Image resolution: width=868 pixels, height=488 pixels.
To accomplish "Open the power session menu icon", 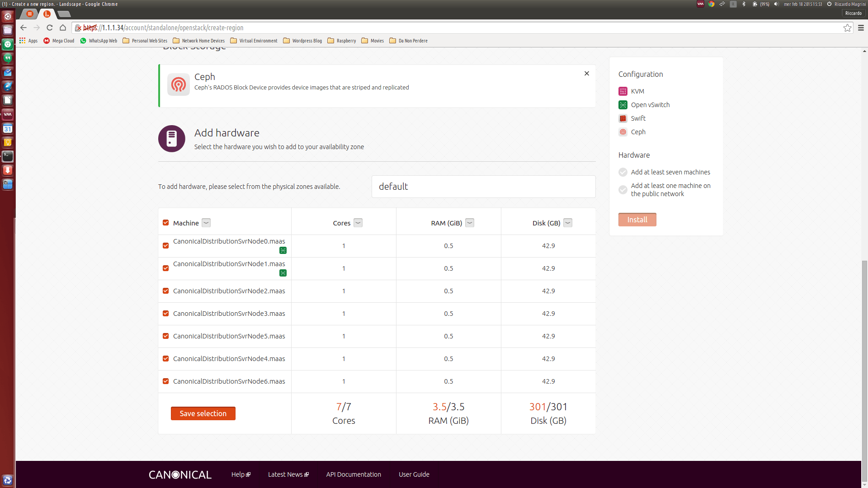I will (x=829, y=4).
